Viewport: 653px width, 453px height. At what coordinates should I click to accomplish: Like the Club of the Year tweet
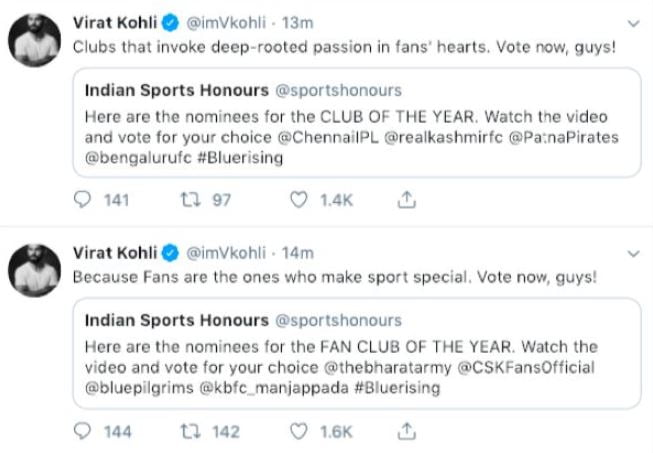click(x=298, y=201)
